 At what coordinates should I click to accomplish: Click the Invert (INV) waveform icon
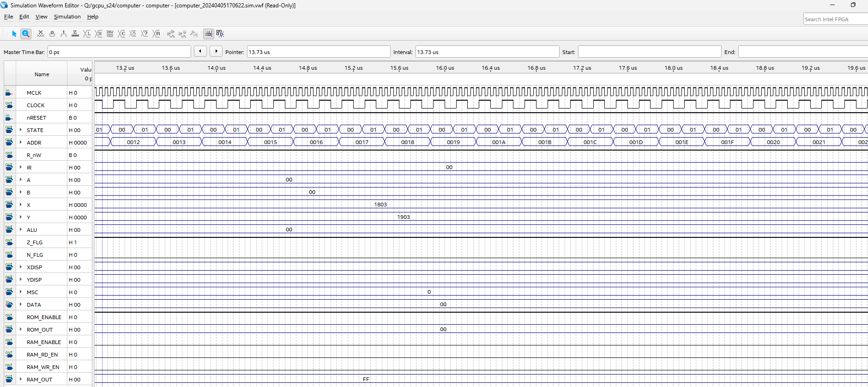110,34
